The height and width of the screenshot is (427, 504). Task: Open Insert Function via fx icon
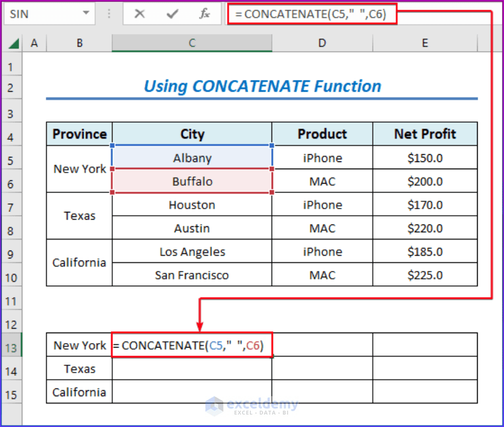(x=205, y=14)
